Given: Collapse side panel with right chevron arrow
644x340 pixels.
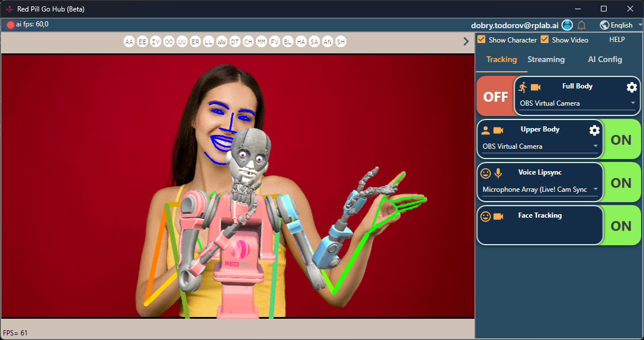Looking at the screenshot, I should click(466, 41).
